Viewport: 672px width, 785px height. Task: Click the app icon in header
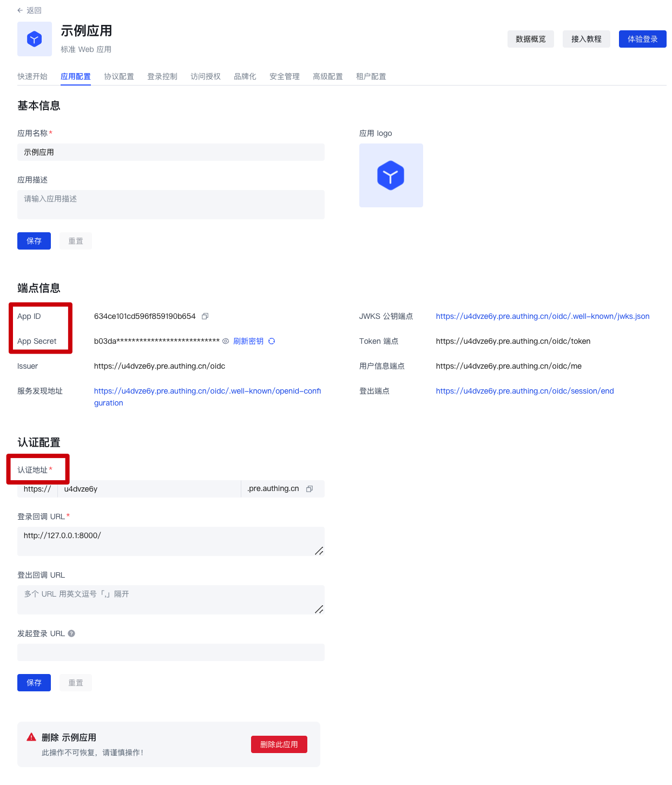point(35,39)
